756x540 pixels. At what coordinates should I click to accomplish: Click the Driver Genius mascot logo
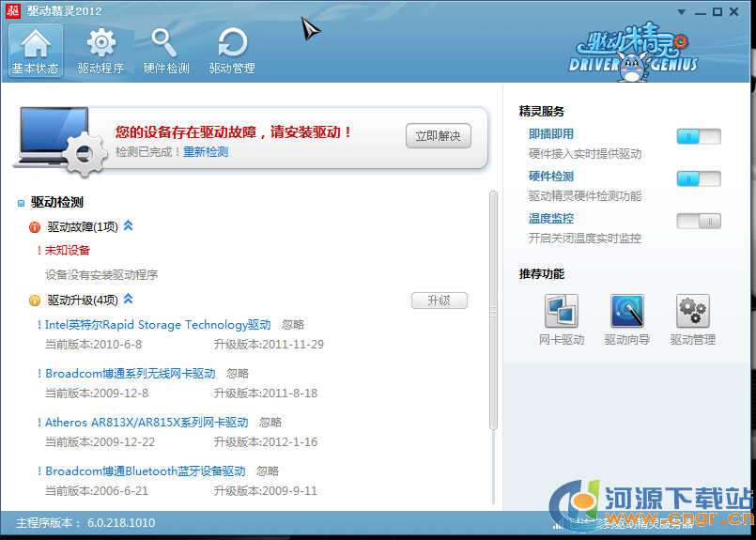(634, 52)
